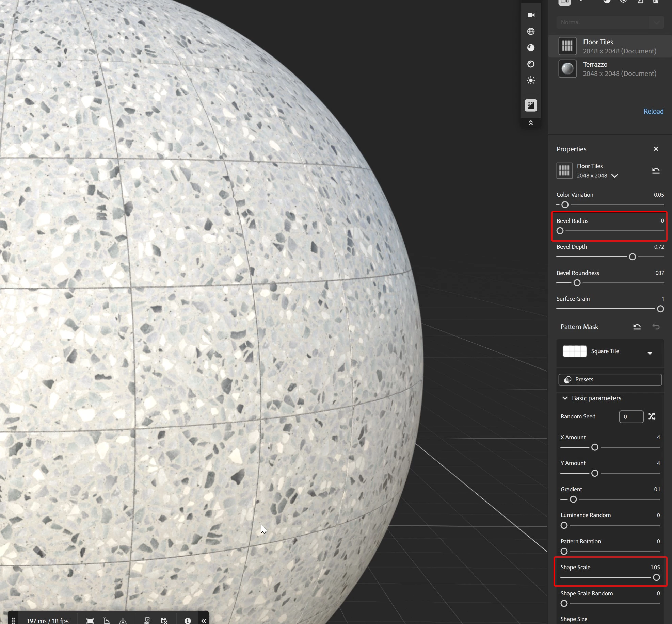Viewport: 672px width, 624px height.
Task: Collapse bottom bar with double left arrows
Action: pyautogui.click(x=204, y=621)
